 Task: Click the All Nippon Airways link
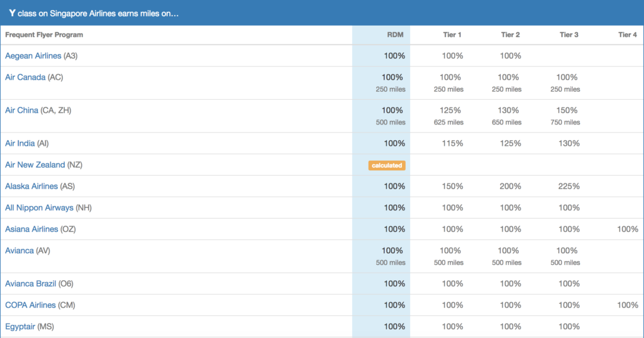tap(39, 208)
